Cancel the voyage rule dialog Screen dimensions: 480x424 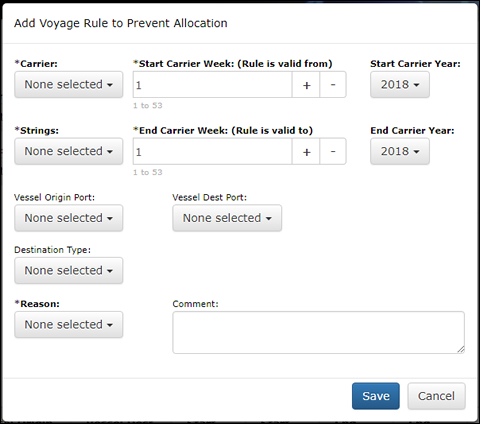click(x=436, y=396)
